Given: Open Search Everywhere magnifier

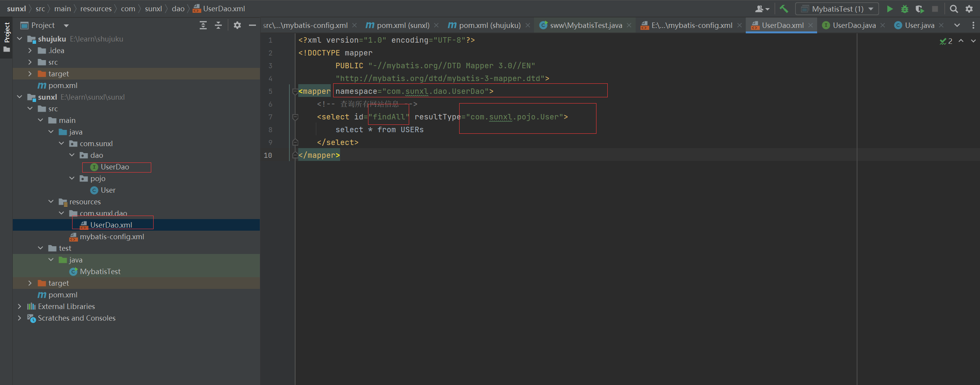Looking at the screenshot, I should pos(954,9).
